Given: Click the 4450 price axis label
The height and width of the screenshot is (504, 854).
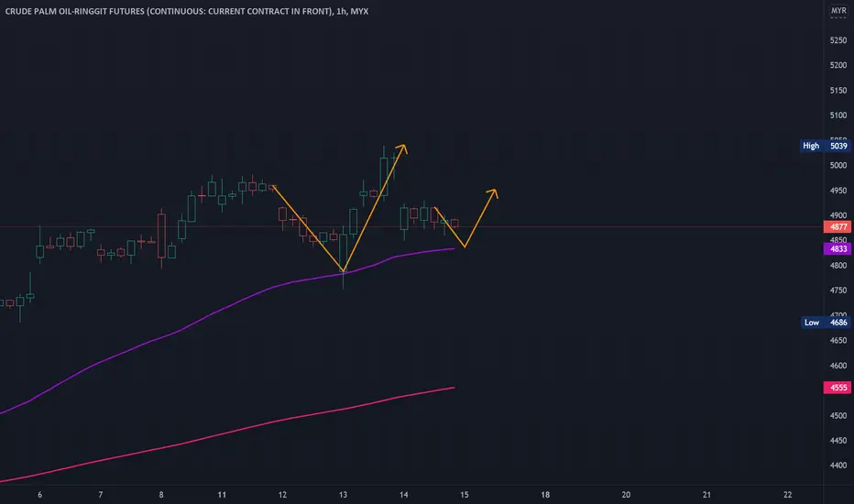Looking at the screenshot, I should (x=838, y=441).
